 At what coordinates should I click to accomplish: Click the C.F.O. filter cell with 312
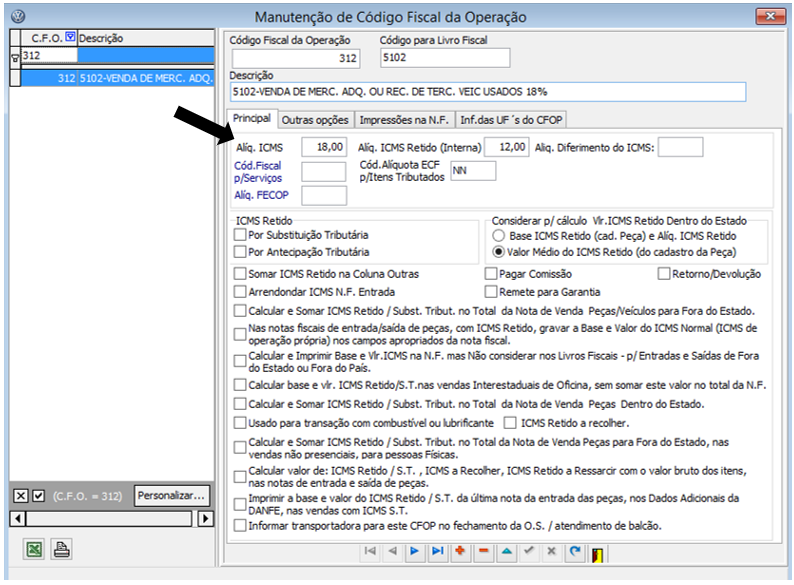tap(49, 55)
